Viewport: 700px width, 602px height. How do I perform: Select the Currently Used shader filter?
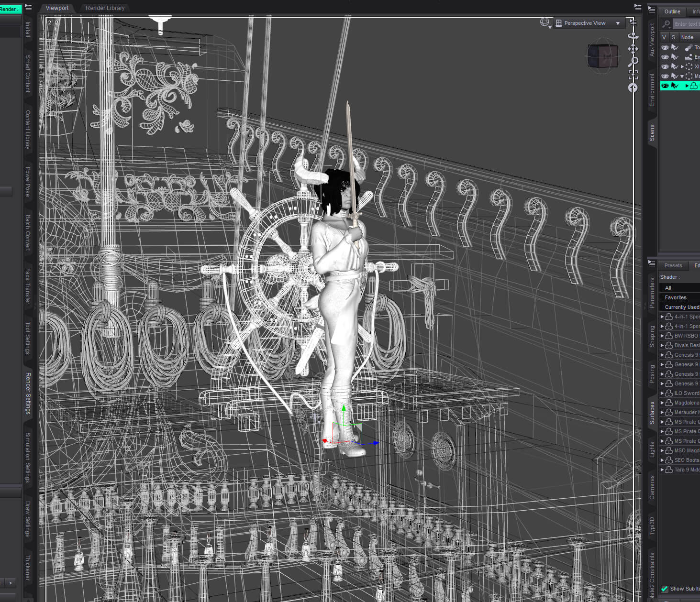coord(679,307)
